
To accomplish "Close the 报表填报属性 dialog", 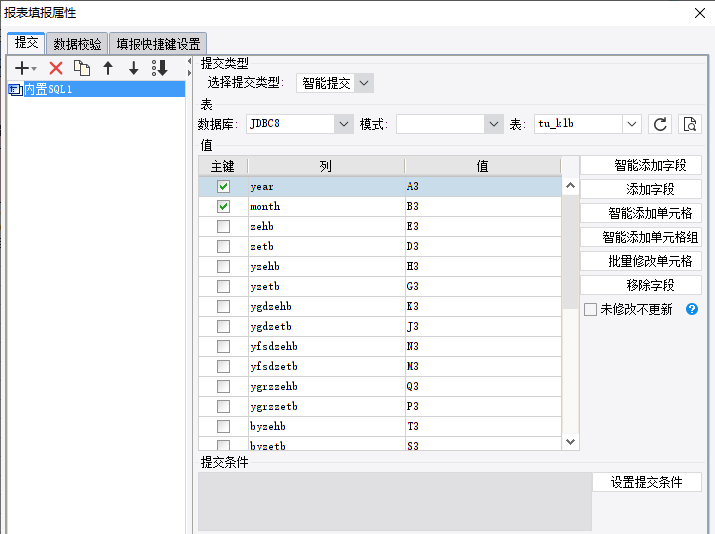I will click(700, 13).
